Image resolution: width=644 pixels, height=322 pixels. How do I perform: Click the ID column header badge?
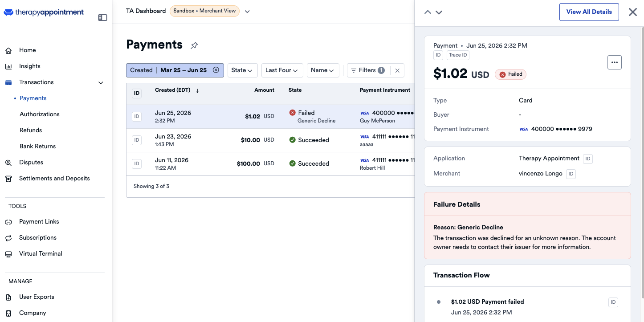(x=137, y=94)
